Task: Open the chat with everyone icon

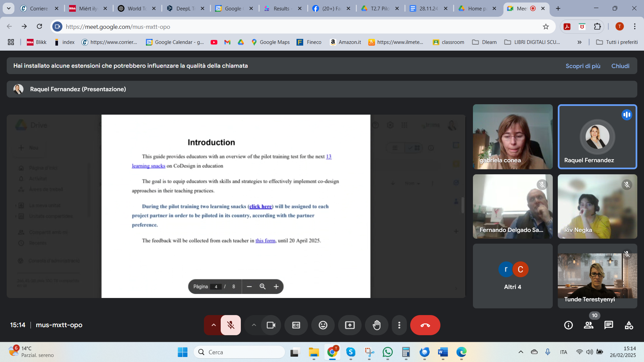Action: [x=608, y=325]
